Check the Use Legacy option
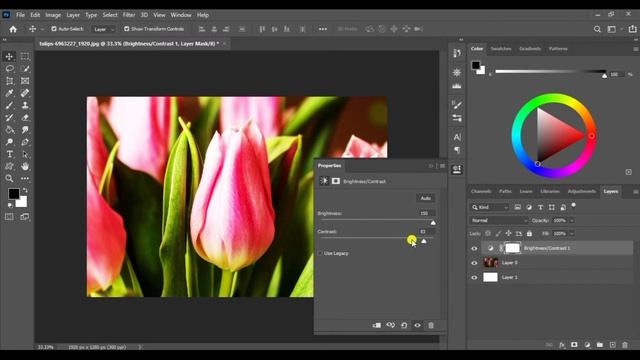This screenshot has height=360, width=640. (320, 253)
